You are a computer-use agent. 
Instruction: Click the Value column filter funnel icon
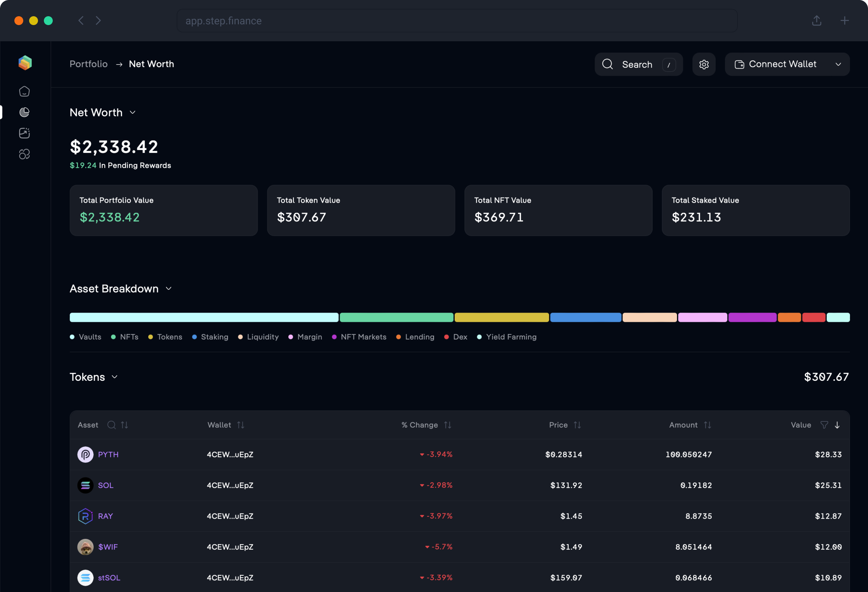click(824, 425)
